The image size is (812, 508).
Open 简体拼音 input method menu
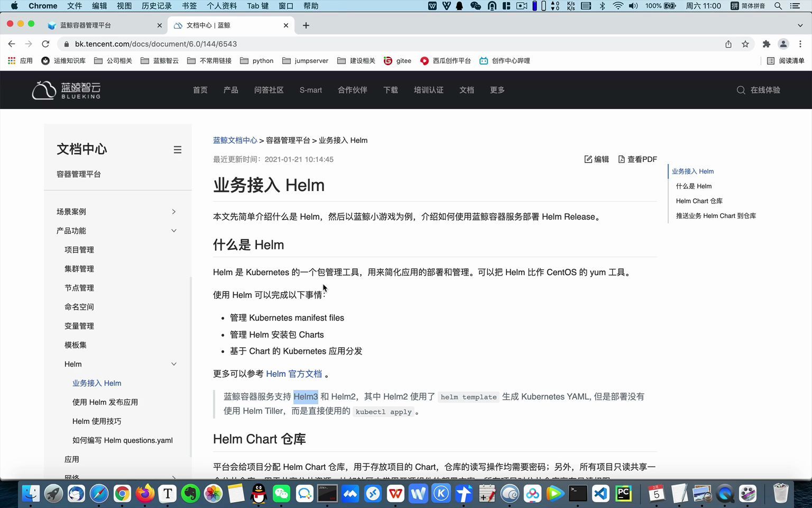(749, 6)
